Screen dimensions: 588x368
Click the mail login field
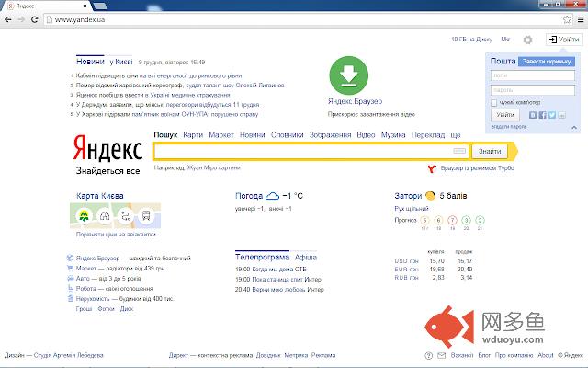(x=533, y=75)
